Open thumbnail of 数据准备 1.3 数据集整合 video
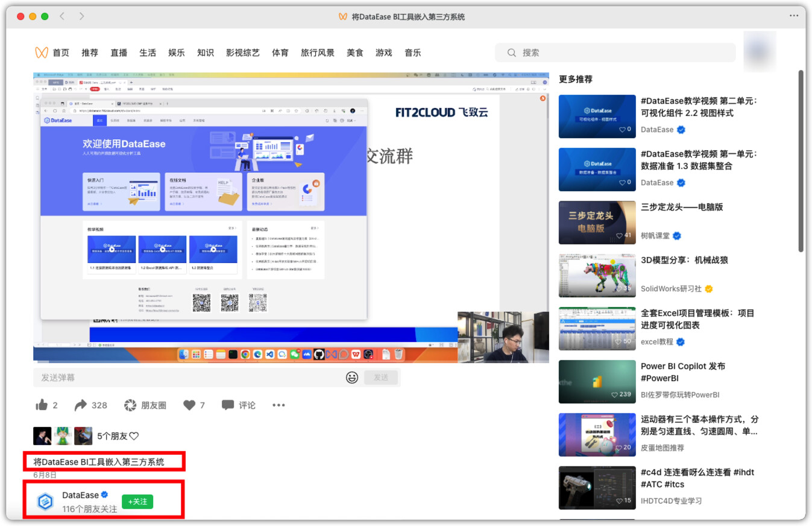812x526 pixels. 597,170
